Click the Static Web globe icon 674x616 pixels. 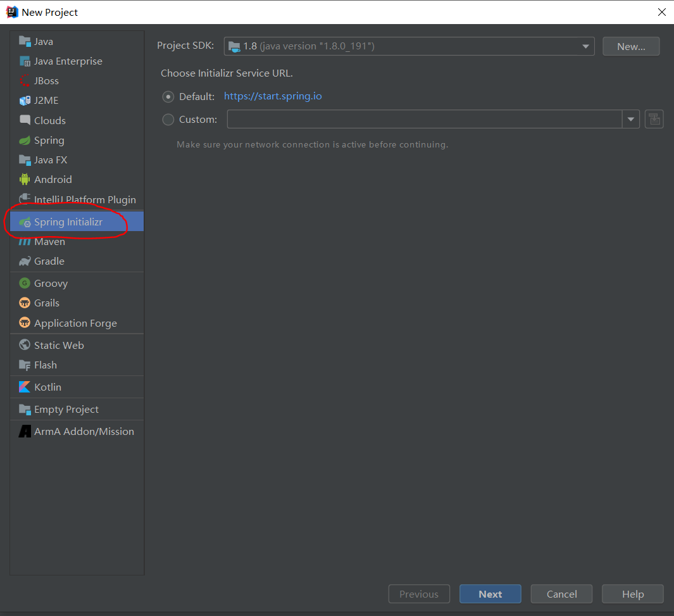25,345
